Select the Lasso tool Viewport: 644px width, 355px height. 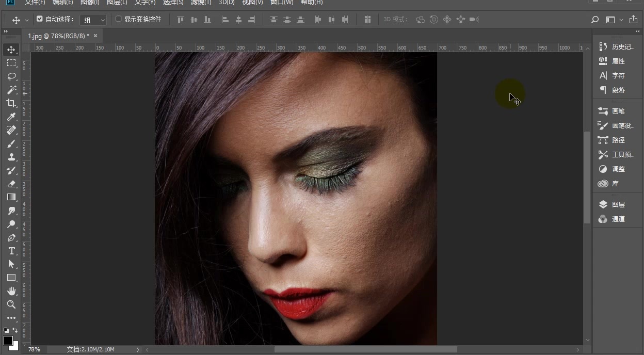click(11, 76)
